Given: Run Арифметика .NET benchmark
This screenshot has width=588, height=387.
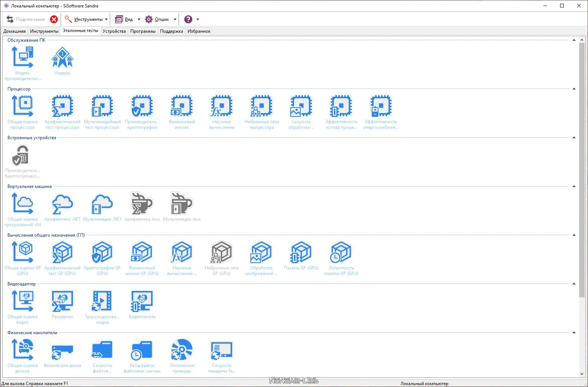Looking at the screenshot, I should click(x=63, y=207).
